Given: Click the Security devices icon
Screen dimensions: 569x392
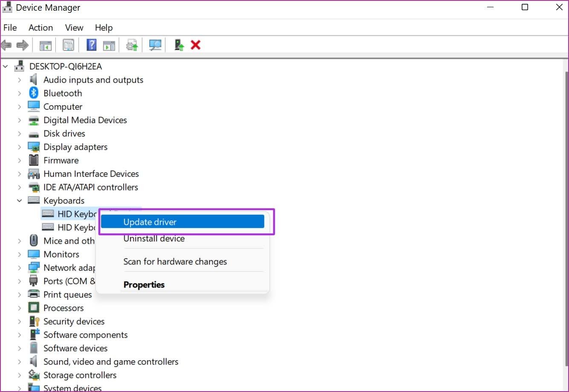Looking at the screenshot, I should (34, 321).
